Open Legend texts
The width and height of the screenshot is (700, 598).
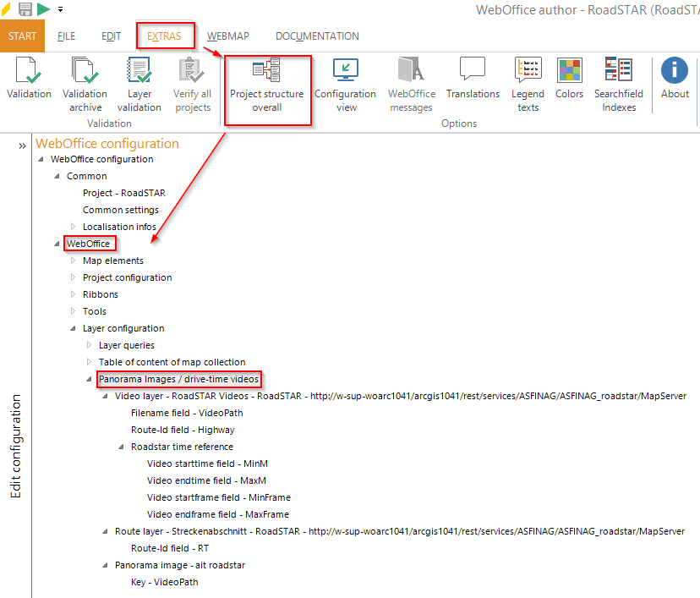[x=528, y=80]
